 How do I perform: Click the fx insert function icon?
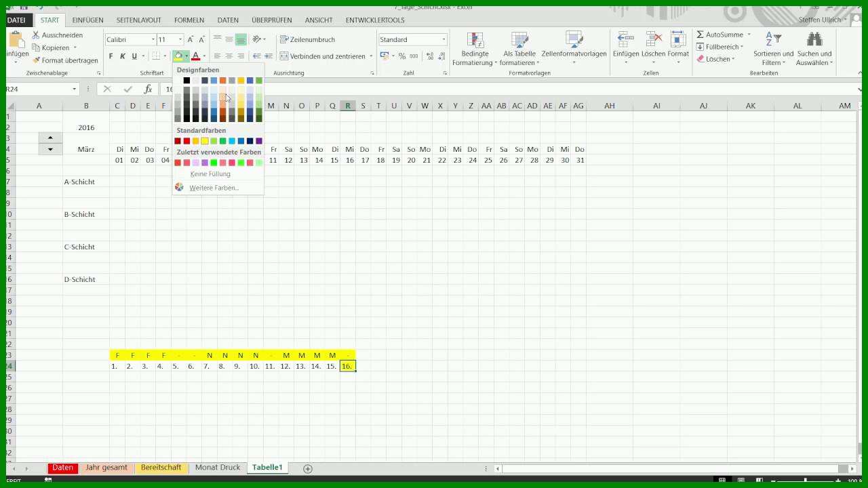click(x=148, y=89)
